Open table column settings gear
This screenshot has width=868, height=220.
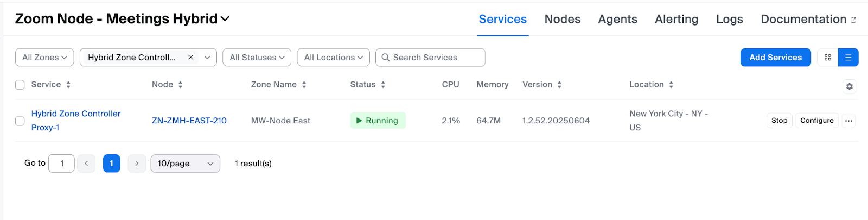(x=849, y=86)
